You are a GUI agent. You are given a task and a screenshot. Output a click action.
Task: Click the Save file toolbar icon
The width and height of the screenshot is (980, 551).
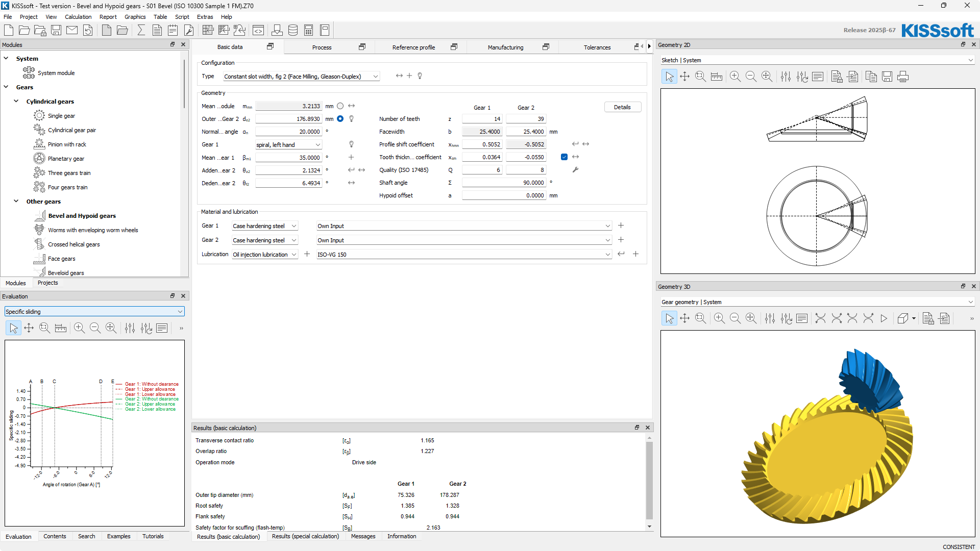coord(56,31)
